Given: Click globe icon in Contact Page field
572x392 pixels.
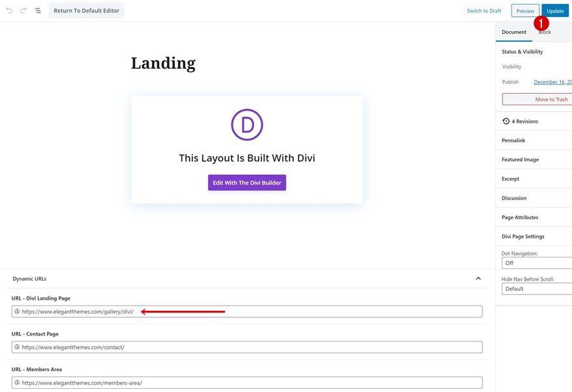Looking at the screenshot, I should pyautogui.click(x=17, y=346).
